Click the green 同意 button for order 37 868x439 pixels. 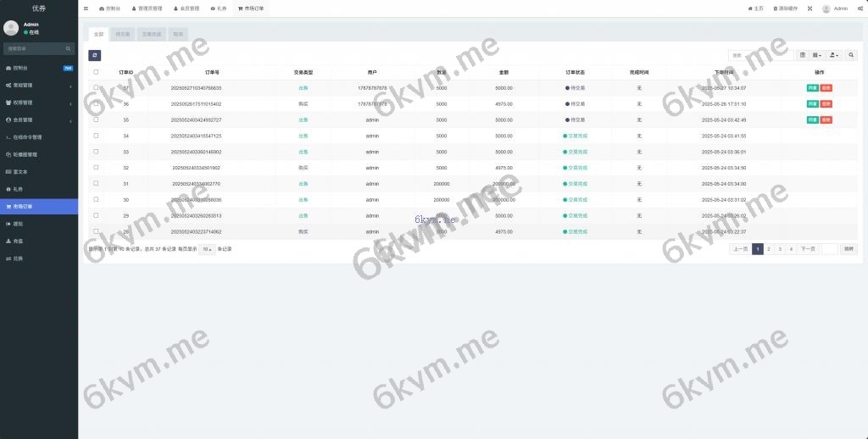click(x=812, y=88)
